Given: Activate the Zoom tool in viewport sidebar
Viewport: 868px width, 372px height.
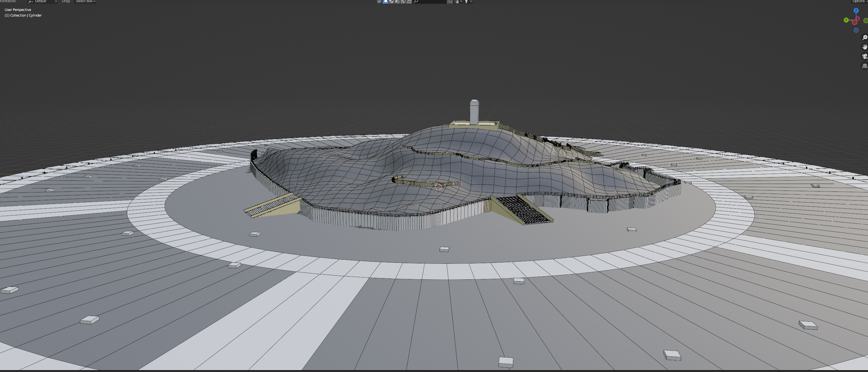Looking at the screenshot, I should pos(864,38).
